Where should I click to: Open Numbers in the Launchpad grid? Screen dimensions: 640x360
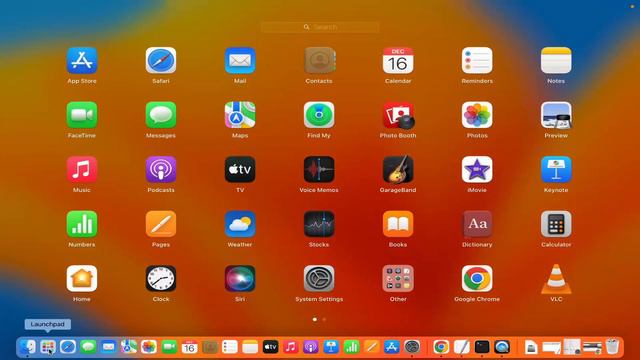(82, 224)
